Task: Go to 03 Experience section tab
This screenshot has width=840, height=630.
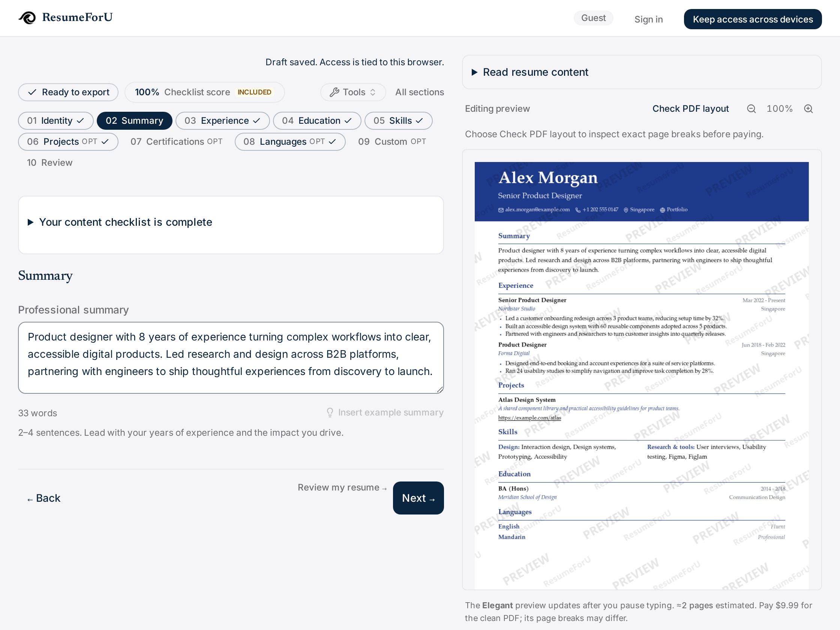Action: (x=222, y=121)
